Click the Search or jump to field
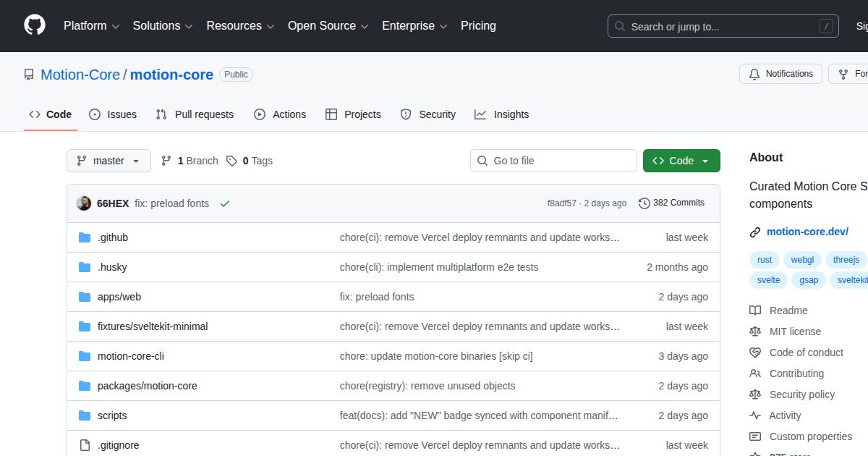868x456 pixels. (723, 26)
